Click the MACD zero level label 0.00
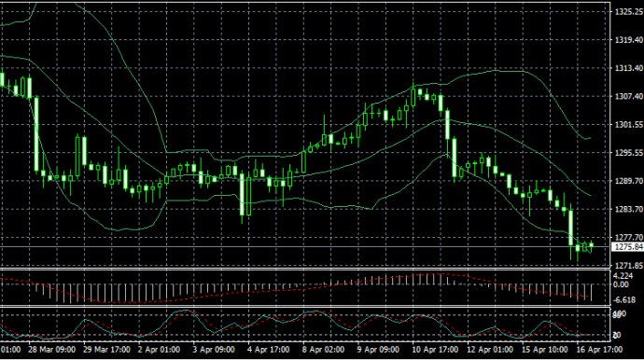 point(621,284)
